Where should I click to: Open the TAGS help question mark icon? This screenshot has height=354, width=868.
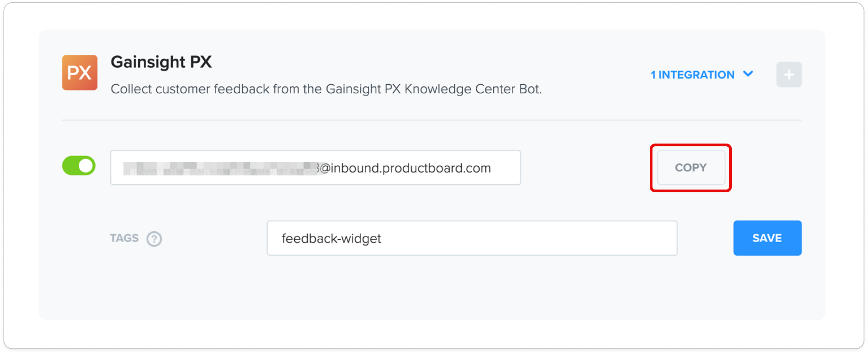click(x=154, y=239)
